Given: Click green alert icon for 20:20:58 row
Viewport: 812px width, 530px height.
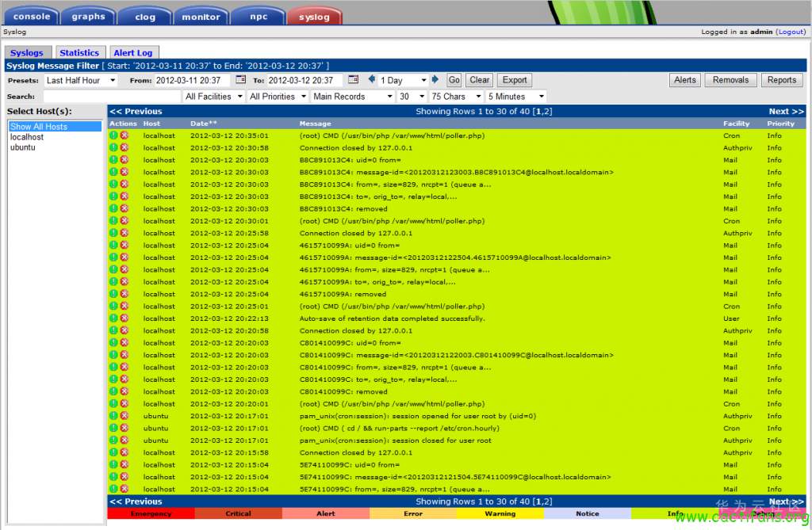Looking at the screenshot, I should (x=113, y=330).
